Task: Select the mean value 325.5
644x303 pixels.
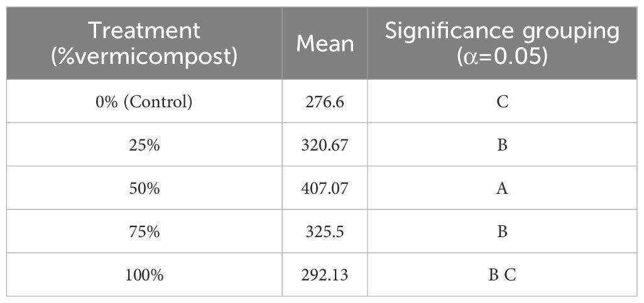Action: 325,232
